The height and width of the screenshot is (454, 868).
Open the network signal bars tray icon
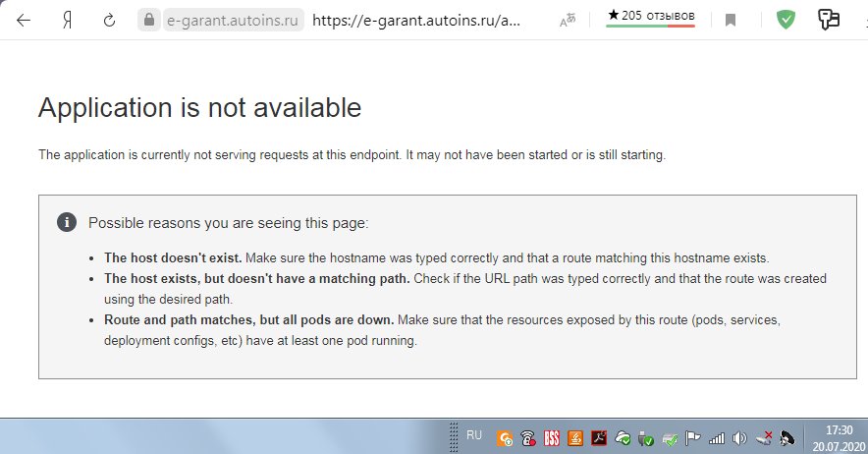tap(716, 438)
